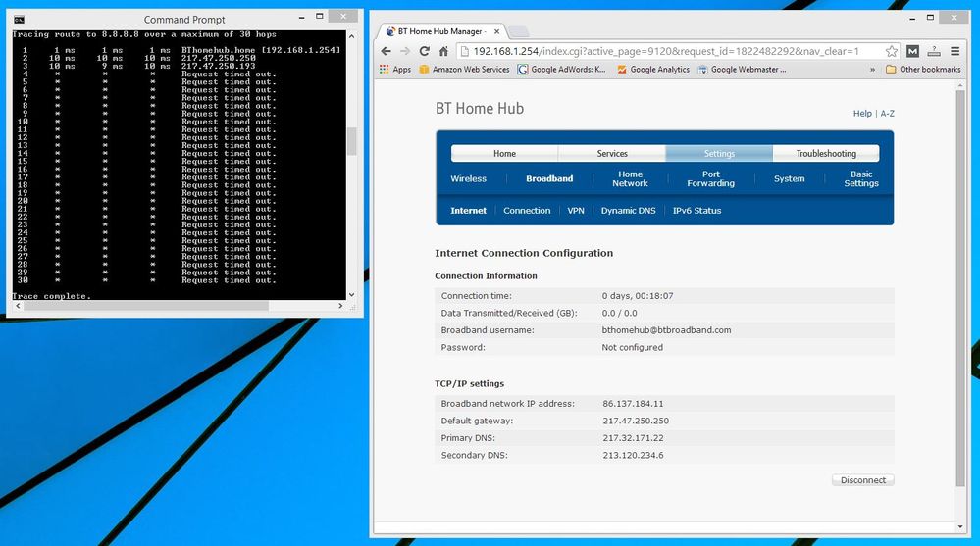The image size is (980, 546).
Task: Click the Command Prompt system menu icon
Action: [x=19, y=20]
